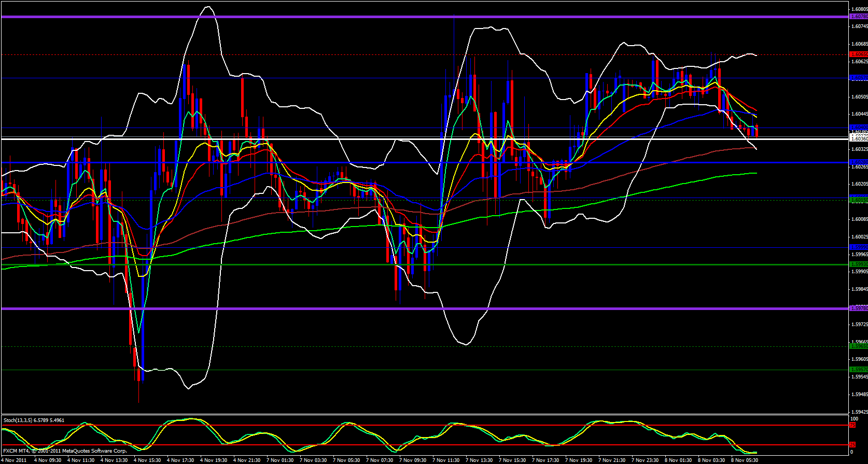The height and width of the screenshot is (464, 868).
Task: Click the FXCM MT4 copyright text
Action: [x=65, y=451]
